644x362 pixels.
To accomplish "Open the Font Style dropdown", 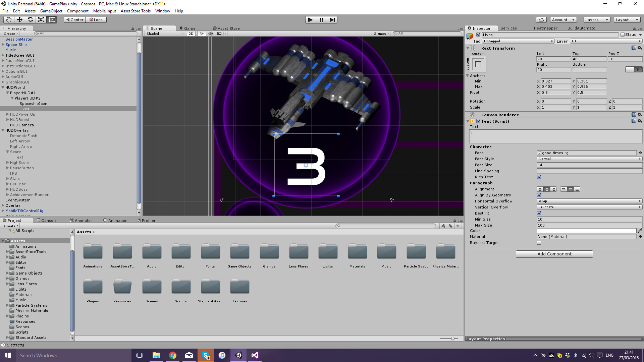I will [589, 159].
